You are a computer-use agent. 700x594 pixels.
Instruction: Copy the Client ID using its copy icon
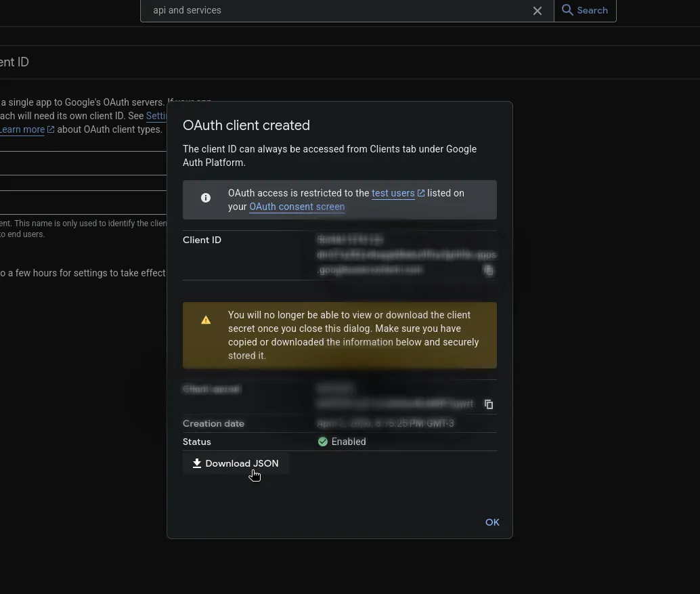coord(489,270)
